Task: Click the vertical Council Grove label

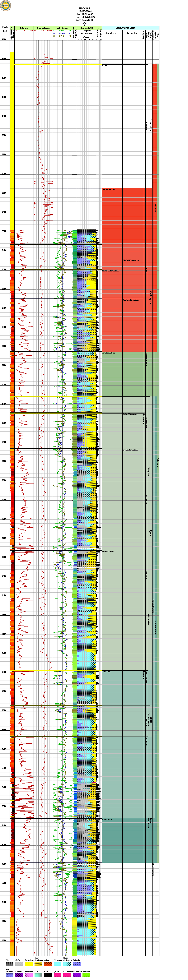Action: point(146,359)
